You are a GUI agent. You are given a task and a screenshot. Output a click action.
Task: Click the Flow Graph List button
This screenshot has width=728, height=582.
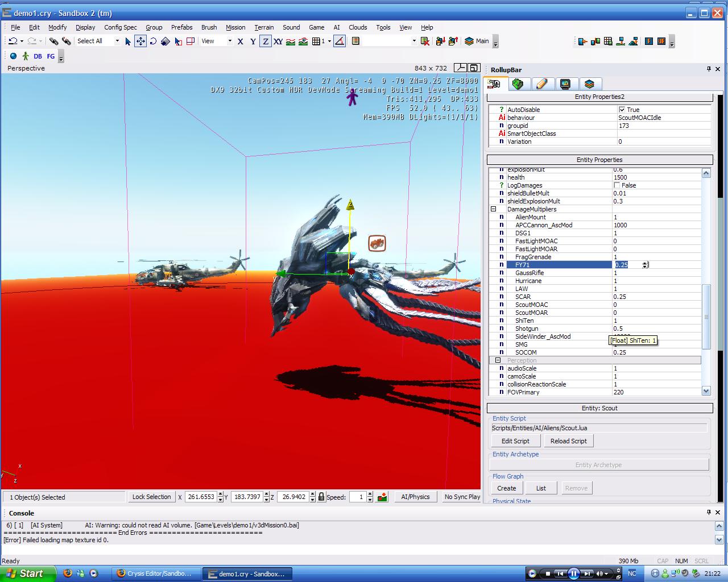[541, 488]
